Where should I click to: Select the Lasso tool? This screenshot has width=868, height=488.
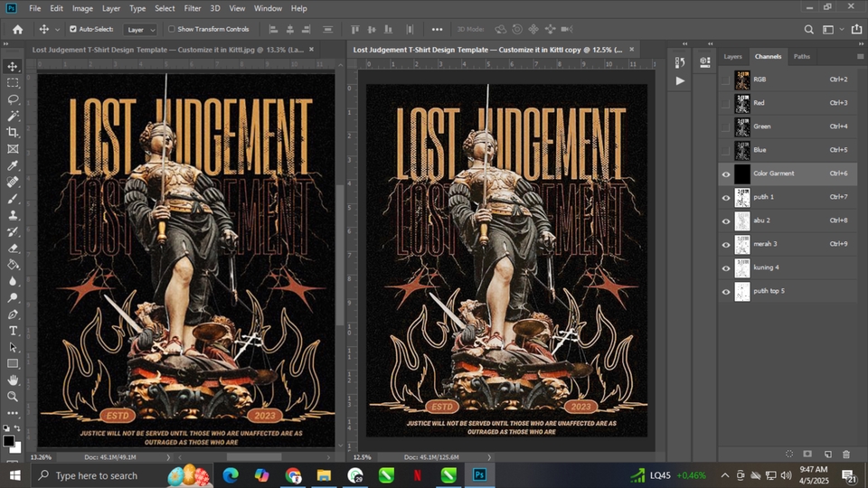coord(13,99)
